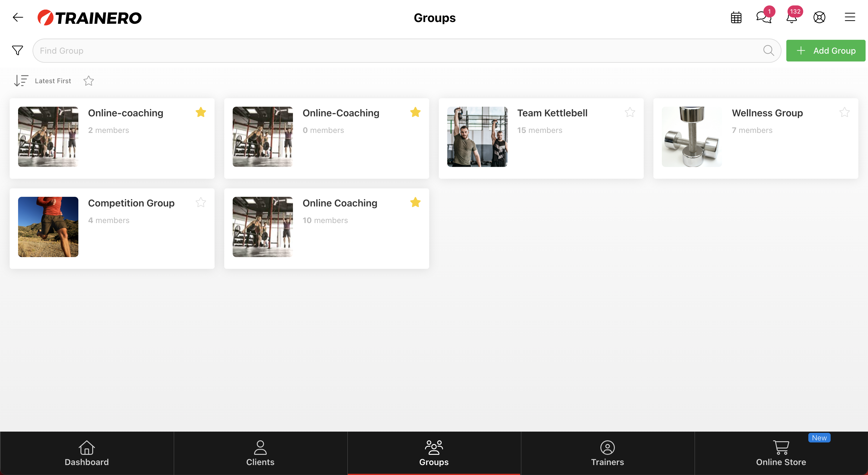The height and width of the screenshot is (475, 868).
Task: Click into Find Group search field
Action: 407,51
